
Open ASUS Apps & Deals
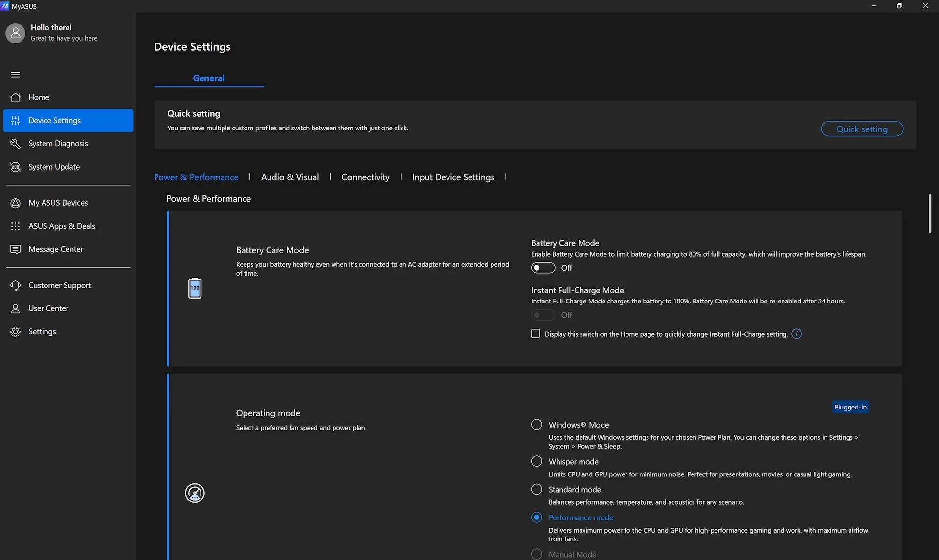point(68,226)
